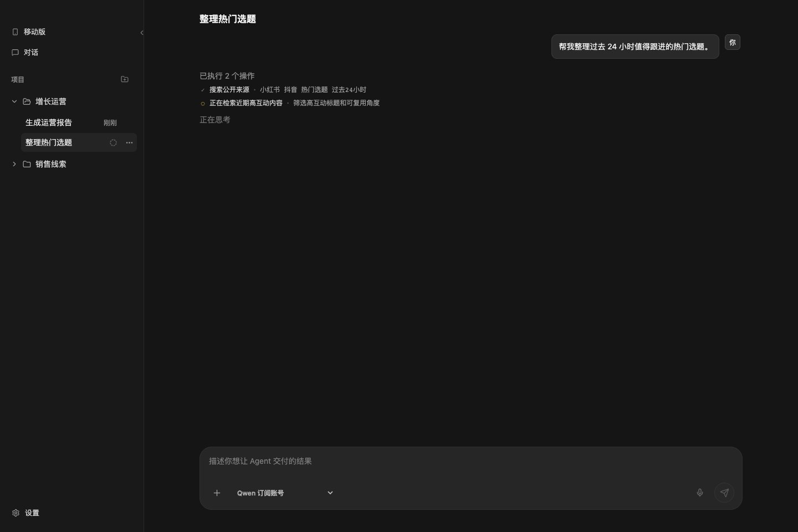Click the 小红书 抖音 热门选题 query text

click(313, 90)
